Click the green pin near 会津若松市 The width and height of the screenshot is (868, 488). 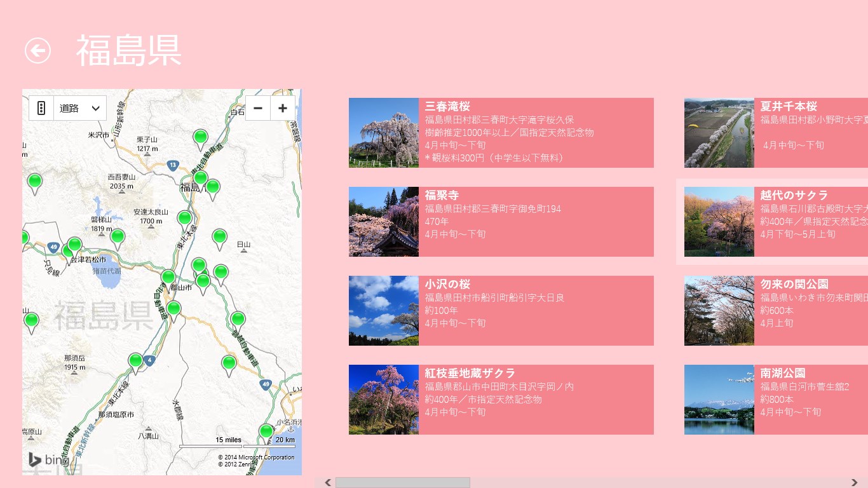(x=74, y=243)
